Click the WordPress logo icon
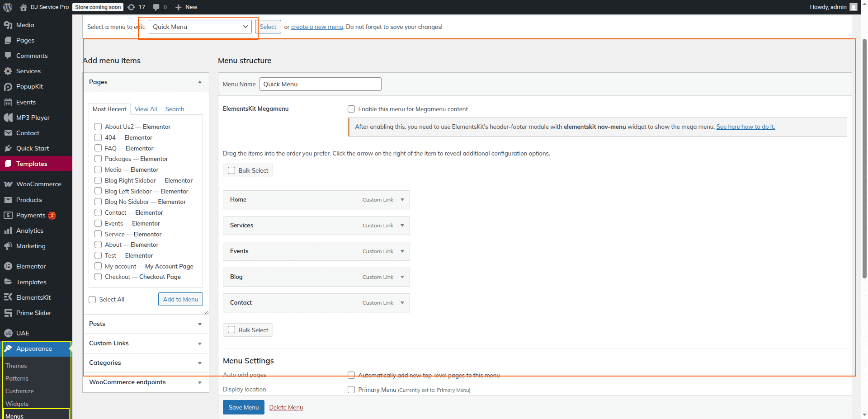The width and height of the screenshot is (868, 419). click(x=8, y=7)
